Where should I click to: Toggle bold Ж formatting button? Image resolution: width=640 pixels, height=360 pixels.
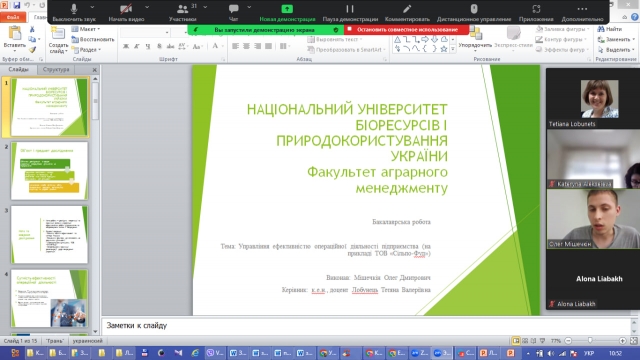click(x=126, y=47)
